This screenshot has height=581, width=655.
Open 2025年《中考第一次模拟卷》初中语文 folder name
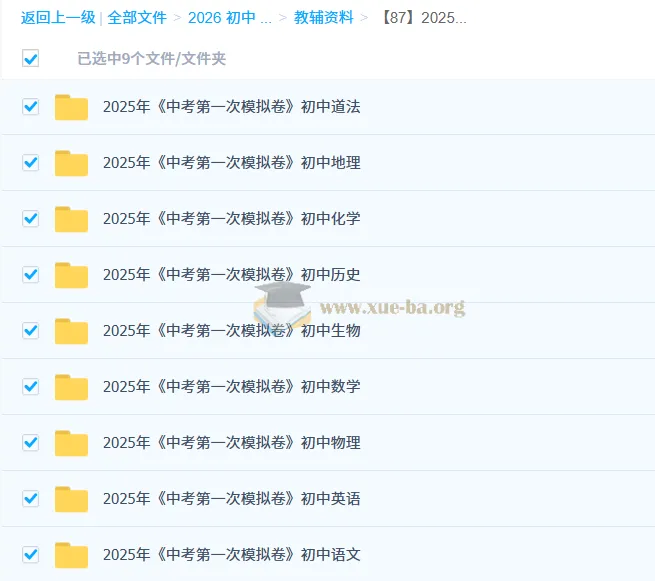pyautogui.click(x=232, y=555)
